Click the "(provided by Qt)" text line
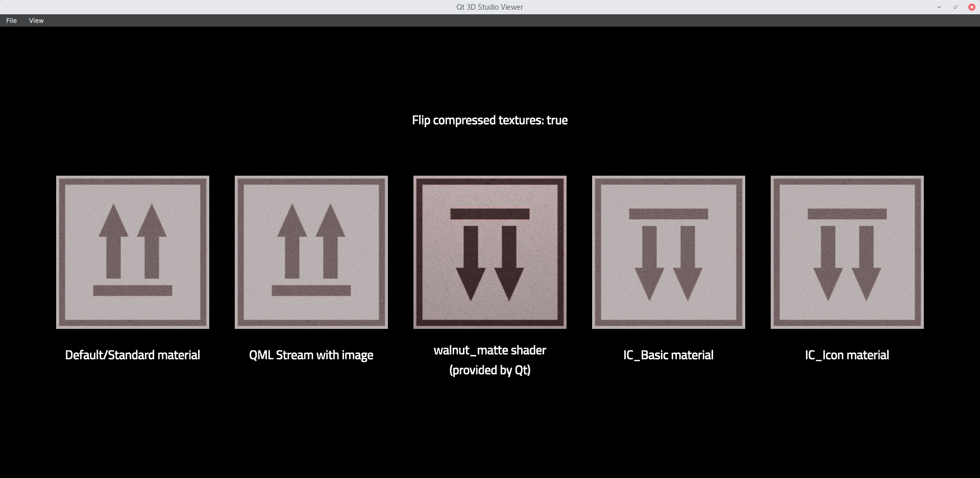This screenshot has width=980, height=478. click(x=490, y=370)
